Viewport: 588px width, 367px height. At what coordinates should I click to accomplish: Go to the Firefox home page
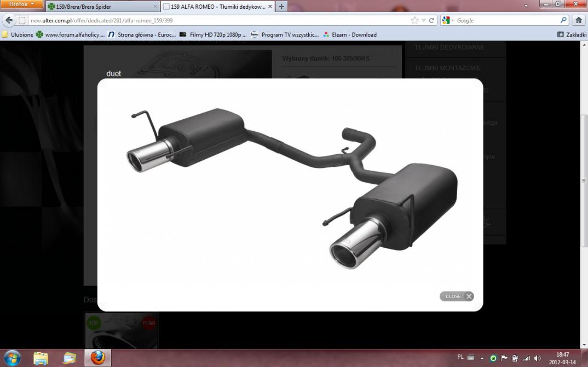tap(579, 20)
